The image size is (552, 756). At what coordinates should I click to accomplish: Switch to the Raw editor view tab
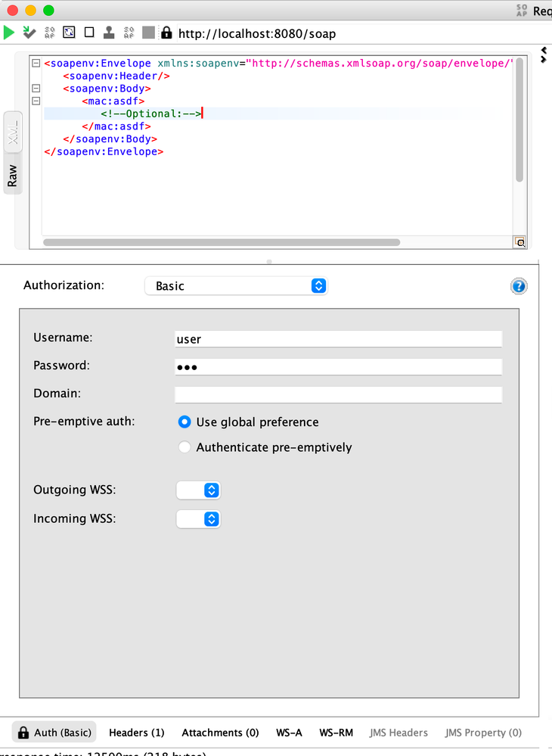[13, 176]
